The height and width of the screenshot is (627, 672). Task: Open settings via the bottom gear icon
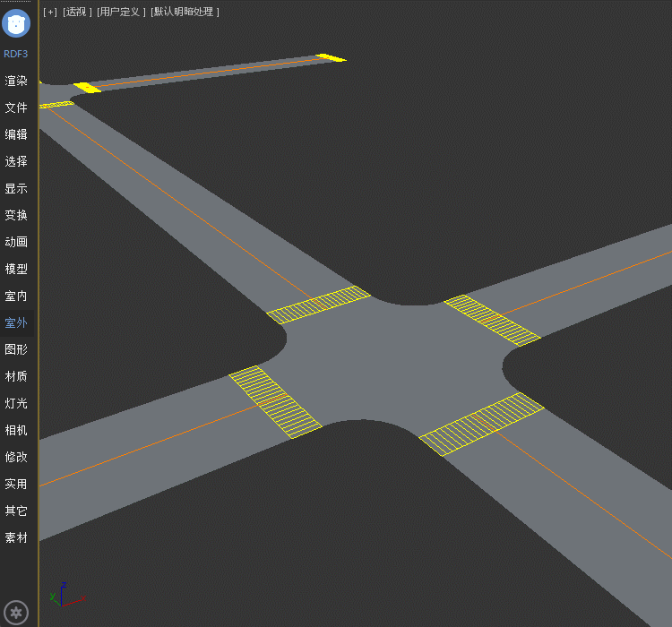tap(16, 613)
